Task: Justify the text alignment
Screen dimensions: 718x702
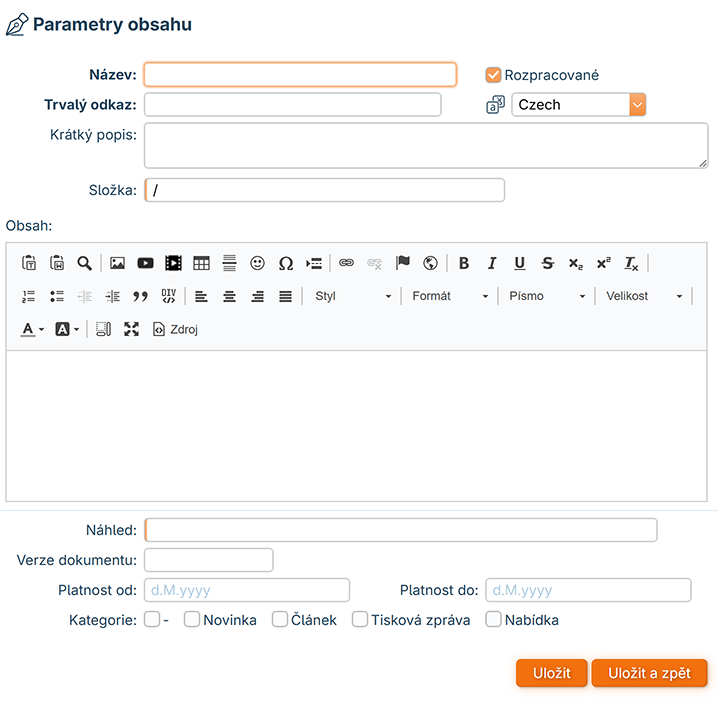Action: (285, 296)
